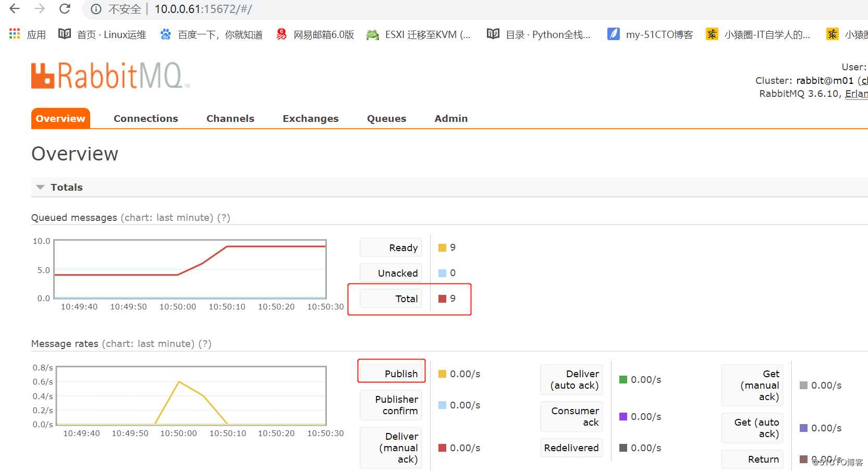Open the queued messages help (?)
The width and height of the screenshot is (868, 471).
(x=224, y=217)
